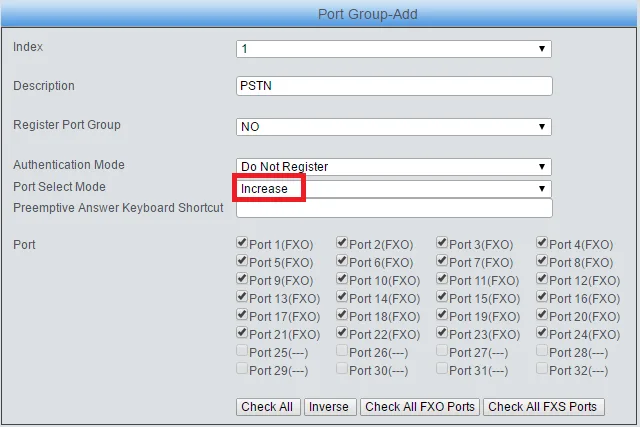
Task: Click Check All FXS Ports button
Action: click(x=544, y=407)
